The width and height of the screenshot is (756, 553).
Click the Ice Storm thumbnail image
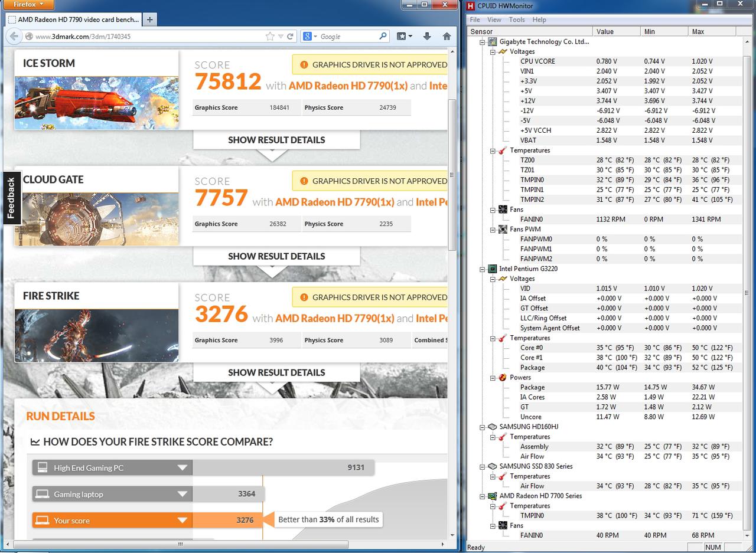[x=96, y=103]
